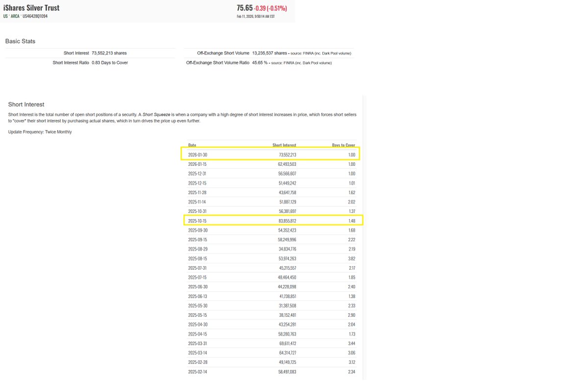Select short interest 56,381,697
Screen dimensions: 588x384
pos(287,211)
